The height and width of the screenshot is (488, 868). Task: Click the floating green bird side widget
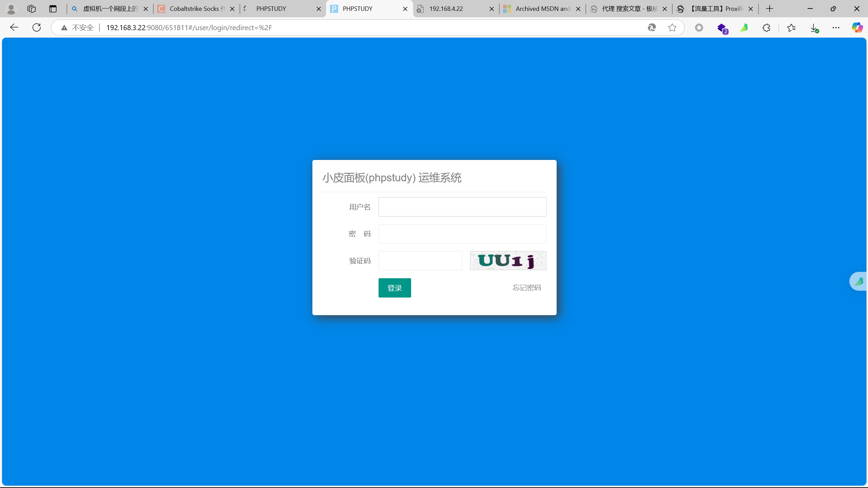[859, 281]
